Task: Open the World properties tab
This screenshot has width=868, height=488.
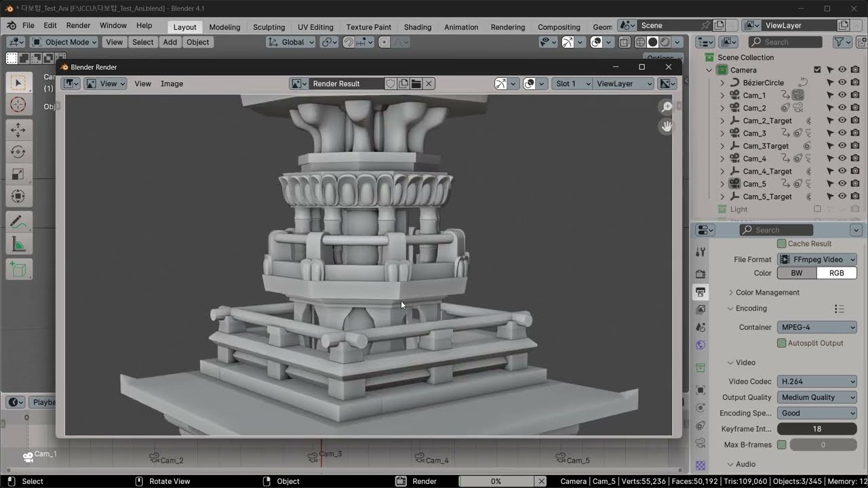Action: [x=701, y=345]
